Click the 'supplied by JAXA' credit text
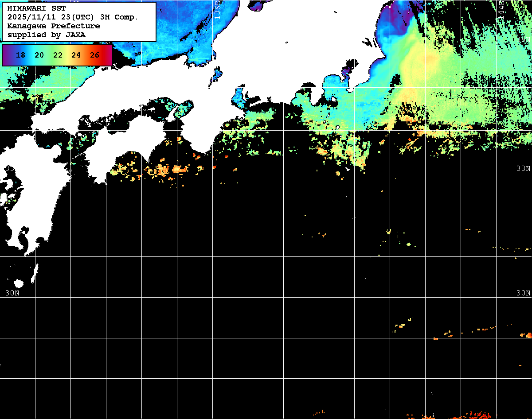The image size is (532, 419). pos(47,35)
